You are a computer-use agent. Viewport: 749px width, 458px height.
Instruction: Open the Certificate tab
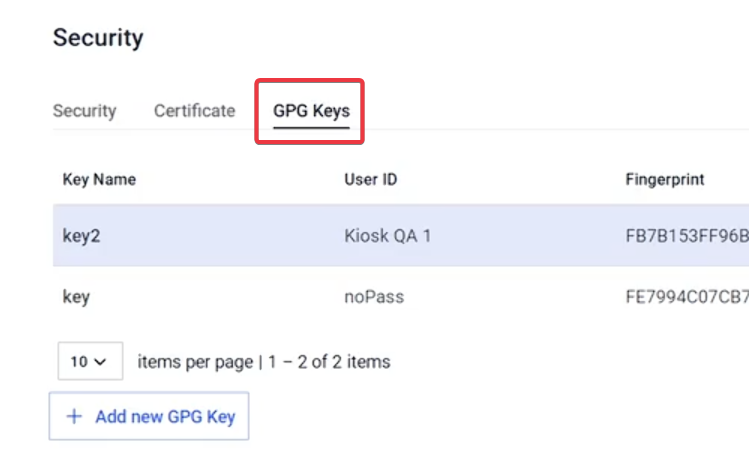tap(194, 111)
